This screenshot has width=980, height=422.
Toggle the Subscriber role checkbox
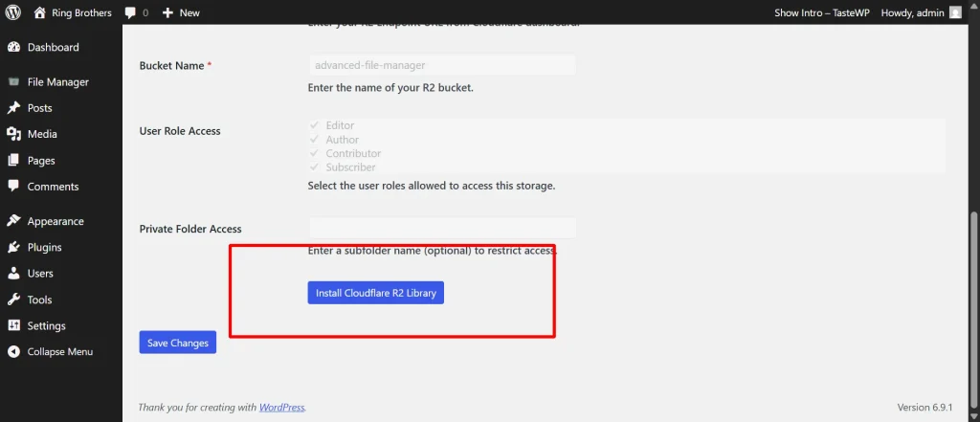point(314,167)
